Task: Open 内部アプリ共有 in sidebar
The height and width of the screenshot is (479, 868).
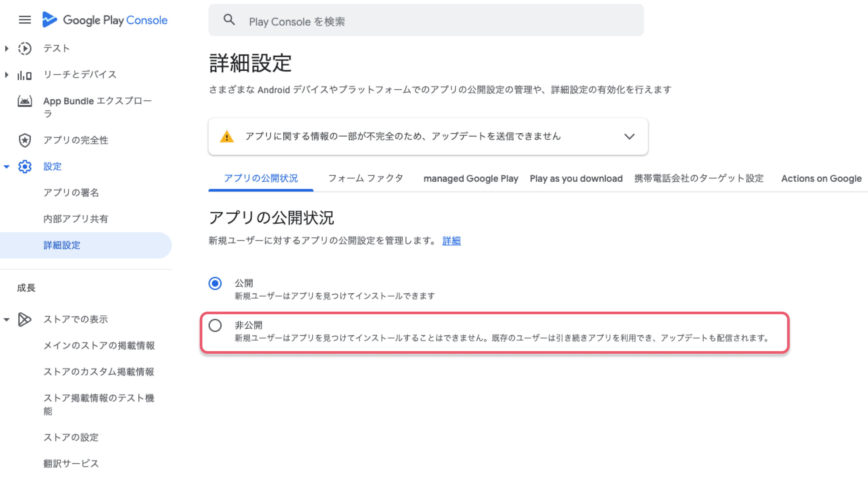Action: coord(76,219)
